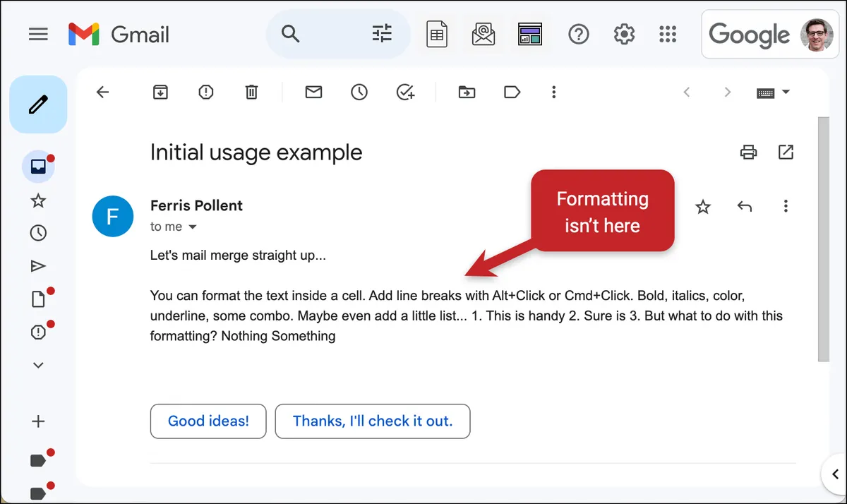The height and width of the screenshot is (504, 847).
Task: Click the spreadsheet extension icon
Action: 437,34
